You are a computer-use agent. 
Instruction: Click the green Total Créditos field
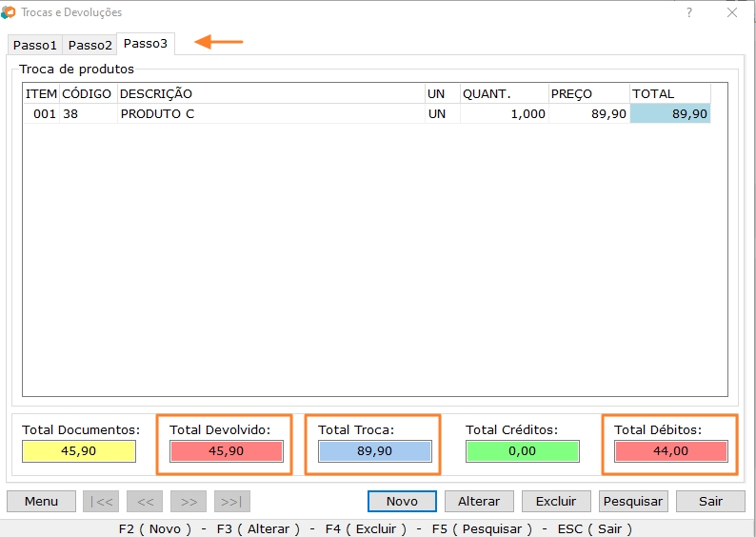522,451
